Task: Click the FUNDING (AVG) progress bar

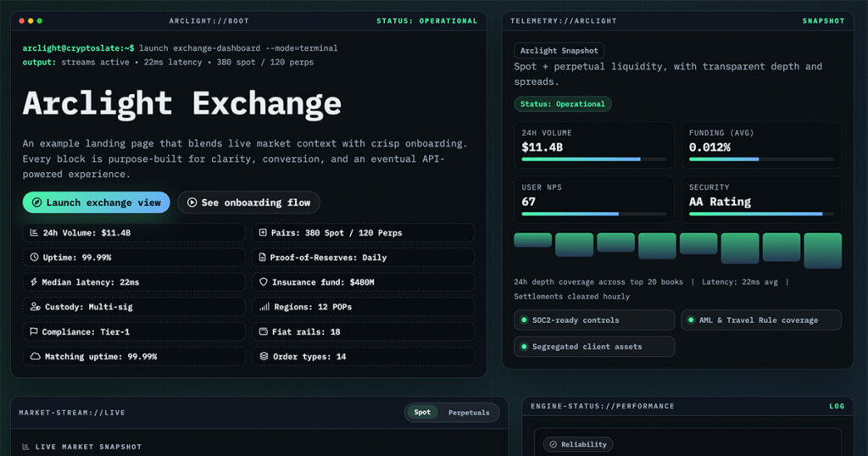Action: tap(761, 159)
